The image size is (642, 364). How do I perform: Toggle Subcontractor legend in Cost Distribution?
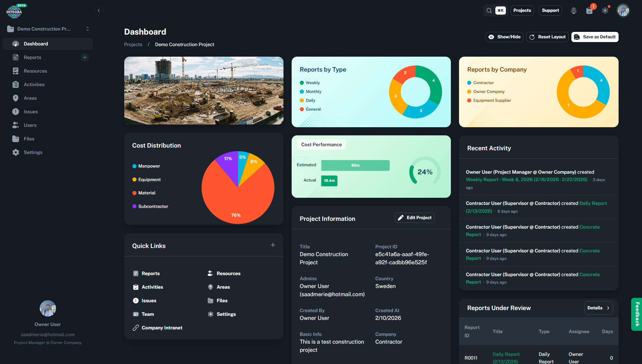(x=150, y=206)
